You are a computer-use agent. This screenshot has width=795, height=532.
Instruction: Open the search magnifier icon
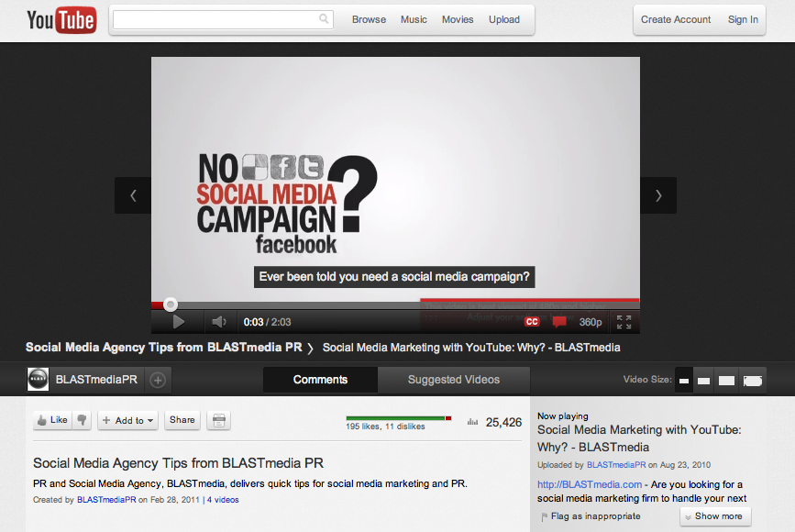tap(324, 18)
